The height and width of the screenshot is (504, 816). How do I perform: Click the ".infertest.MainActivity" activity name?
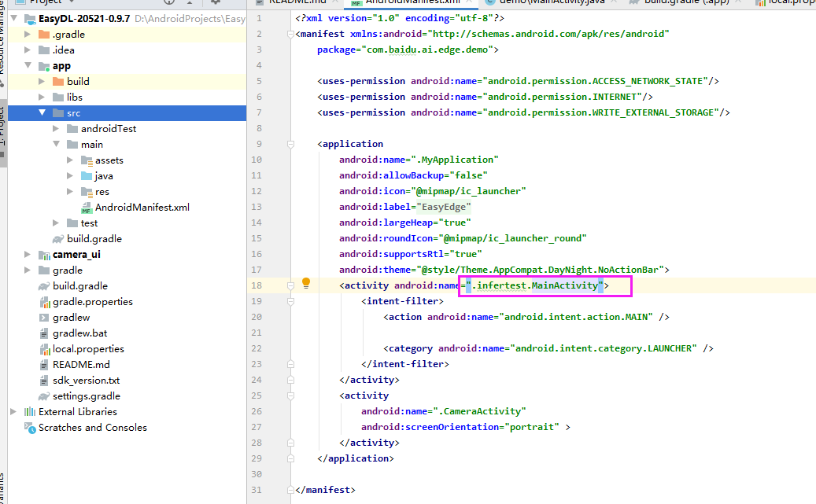pyautogui.click(x=534, y=285)
